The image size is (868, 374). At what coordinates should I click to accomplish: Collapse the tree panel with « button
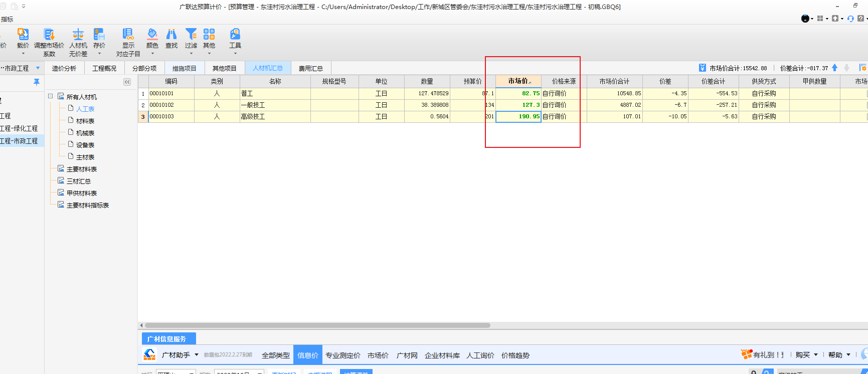click(127, 82)
